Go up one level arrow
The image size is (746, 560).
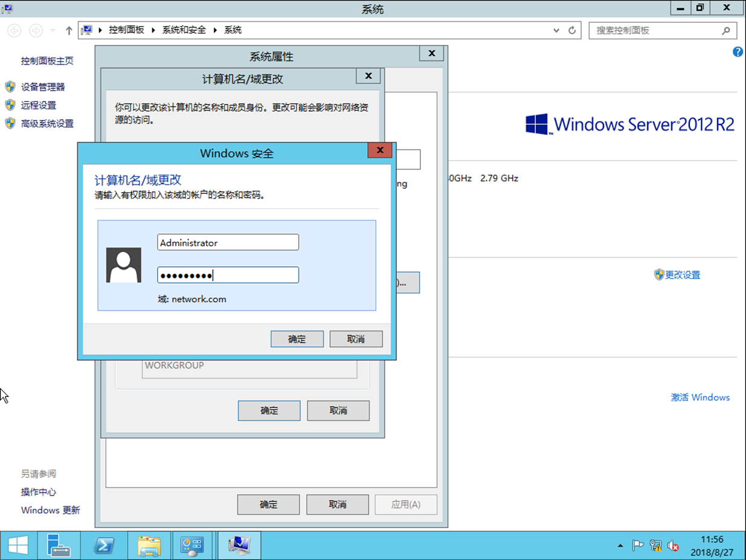pos(69,30)
